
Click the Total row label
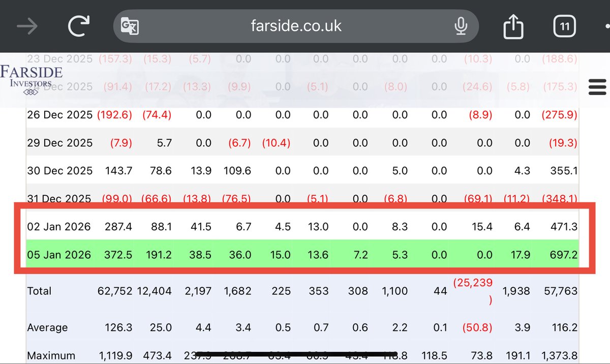tap(39, 291)
